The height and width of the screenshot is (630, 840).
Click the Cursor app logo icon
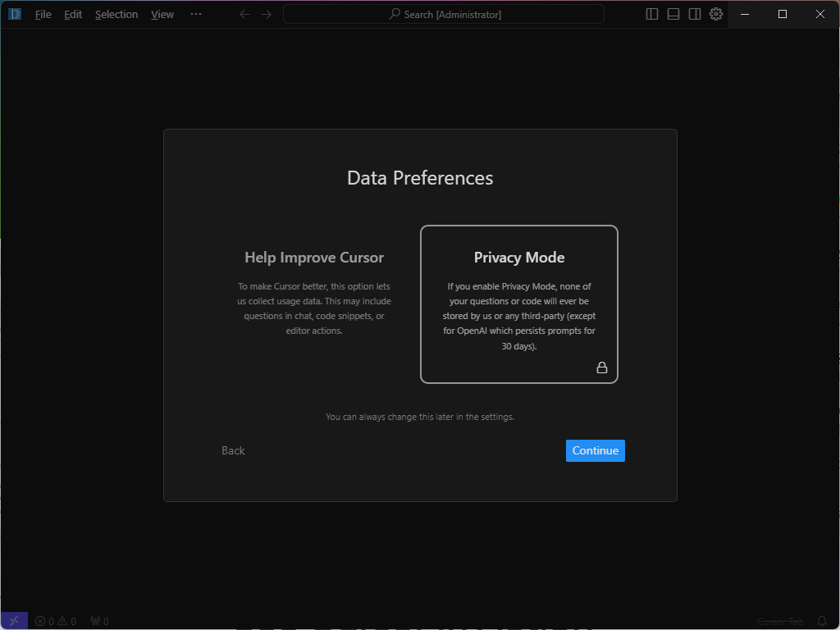click(15, 14)
